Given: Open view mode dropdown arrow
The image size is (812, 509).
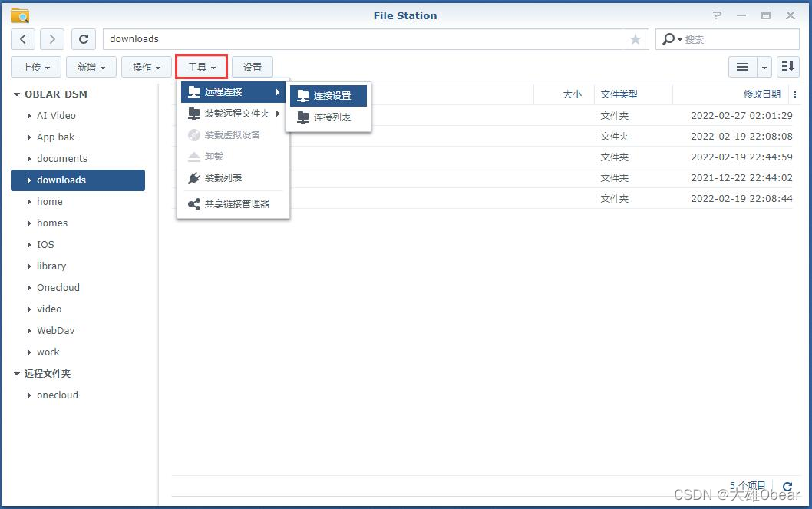Looking at the screenshot, I should pyautogui.click(x=764, y=67).
